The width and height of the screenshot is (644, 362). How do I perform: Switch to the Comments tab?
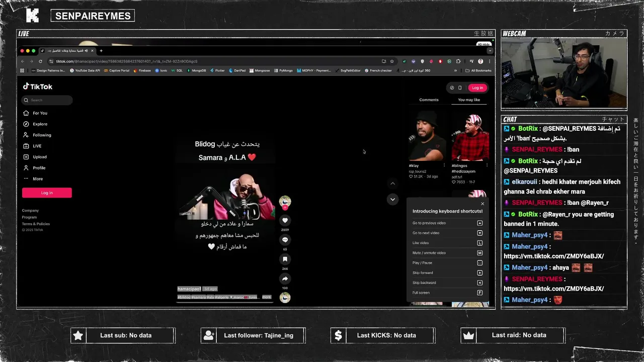[x=429, y=100]
